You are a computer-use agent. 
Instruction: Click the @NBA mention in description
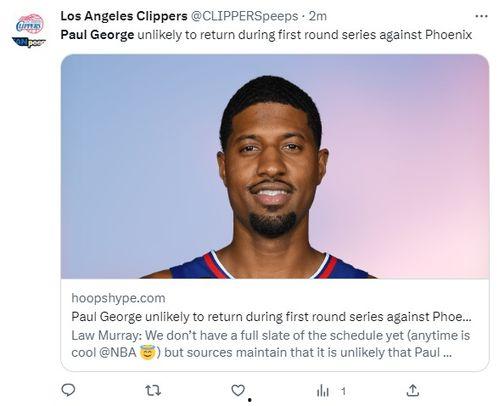pyautogui.click(x=118, y=352)
